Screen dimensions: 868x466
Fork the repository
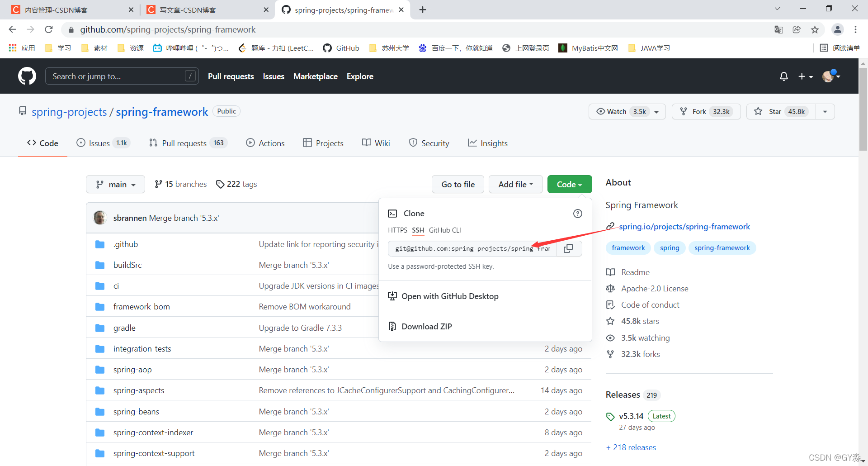click(706, 111)
